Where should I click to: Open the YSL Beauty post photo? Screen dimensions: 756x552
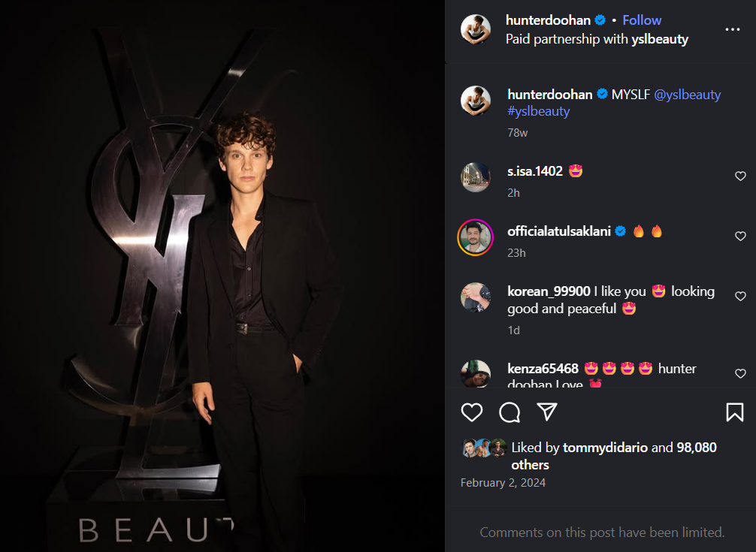coord(222,276)
